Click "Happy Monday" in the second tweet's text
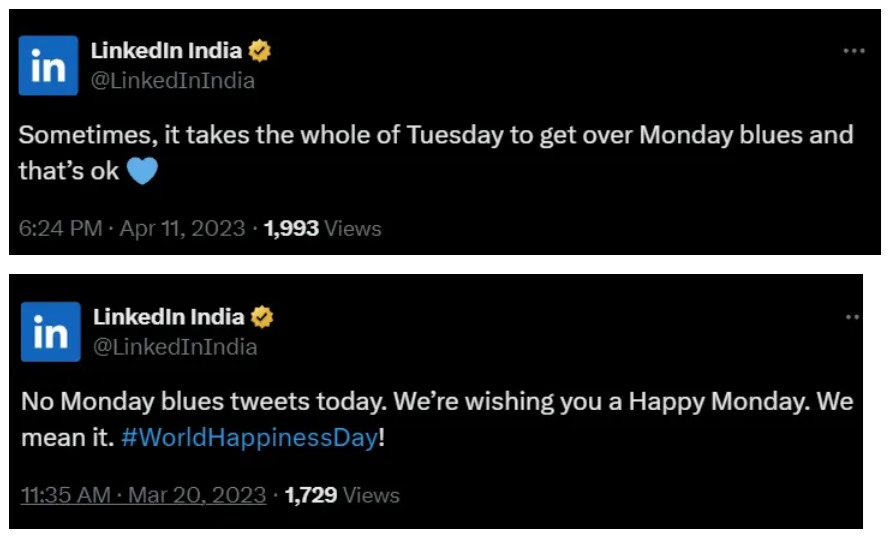891x538 pixels. click(720, 403)
